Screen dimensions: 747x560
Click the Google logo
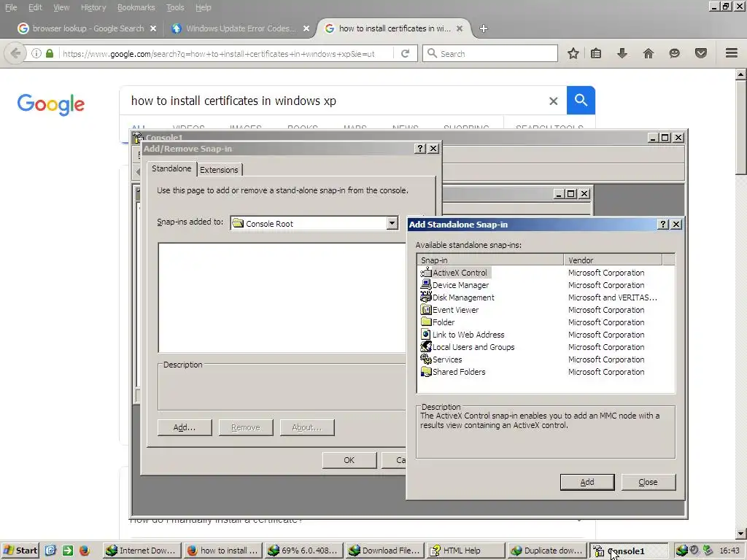(51, 104)
